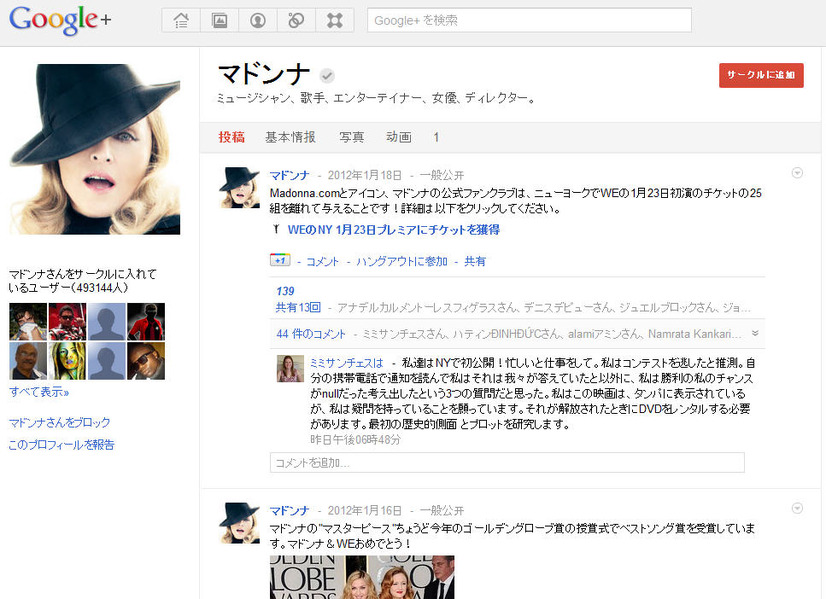Switch to the 写真 tab
This screenshot has width=826, height=599.
pyautogui.click(x=351, y=138)
